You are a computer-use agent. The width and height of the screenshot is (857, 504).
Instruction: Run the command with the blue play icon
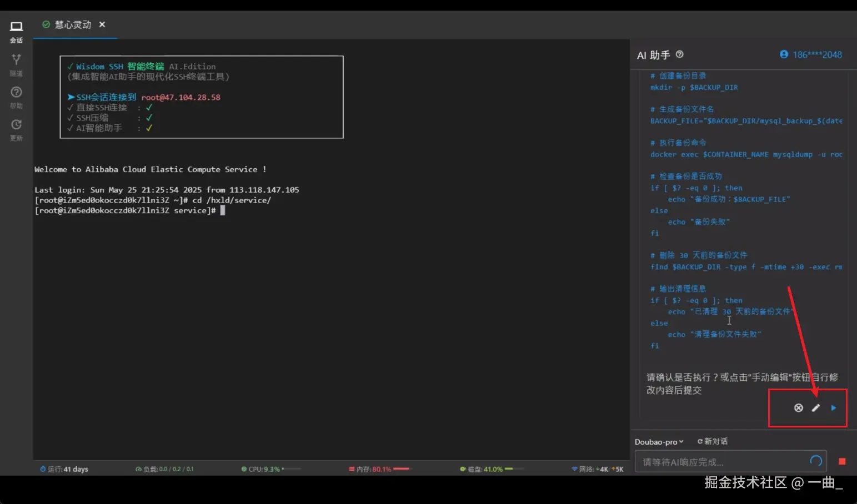834,408
